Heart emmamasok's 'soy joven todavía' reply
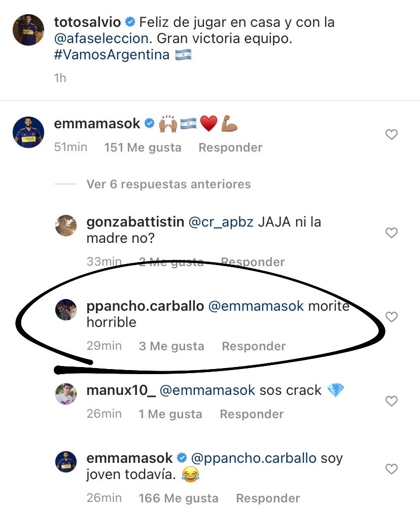This screenshot has height=512, width=420. coord(392,469)
